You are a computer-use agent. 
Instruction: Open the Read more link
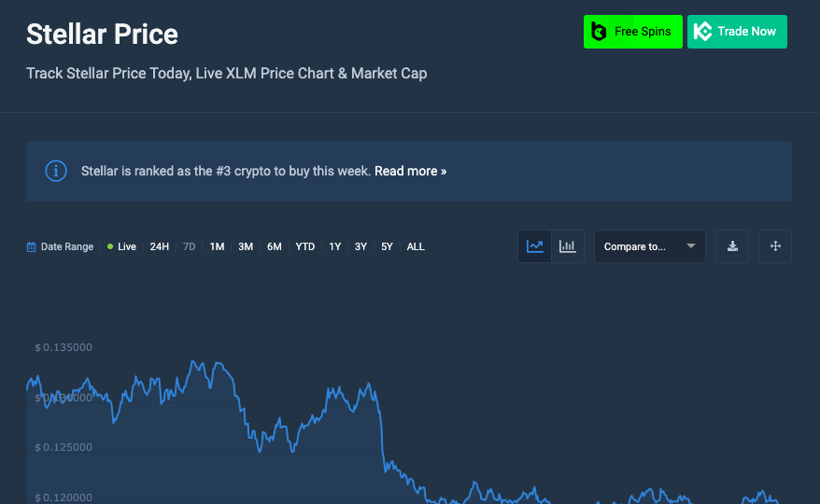point(411,171)
